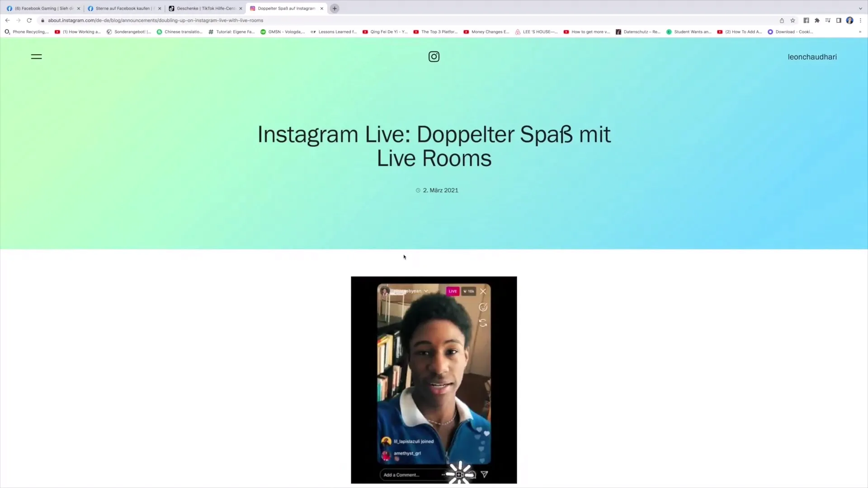Viewport: 868px width, 488px height.
Task: Click the 18k viewer count badge
Action: [469, 291]
